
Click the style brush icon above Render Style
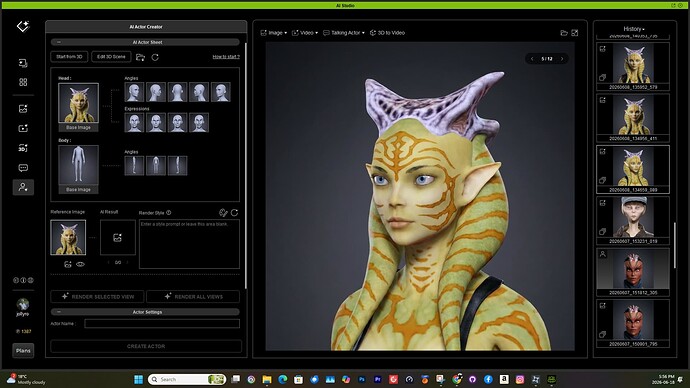(x=223, y=213)
